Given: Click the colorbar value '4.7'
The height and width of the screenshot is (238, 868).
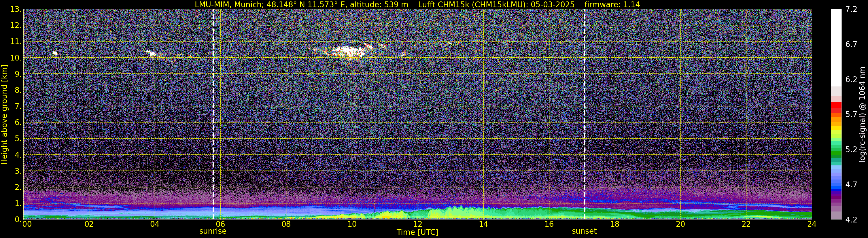Looking at the screenshot, I should click(851, 185).
